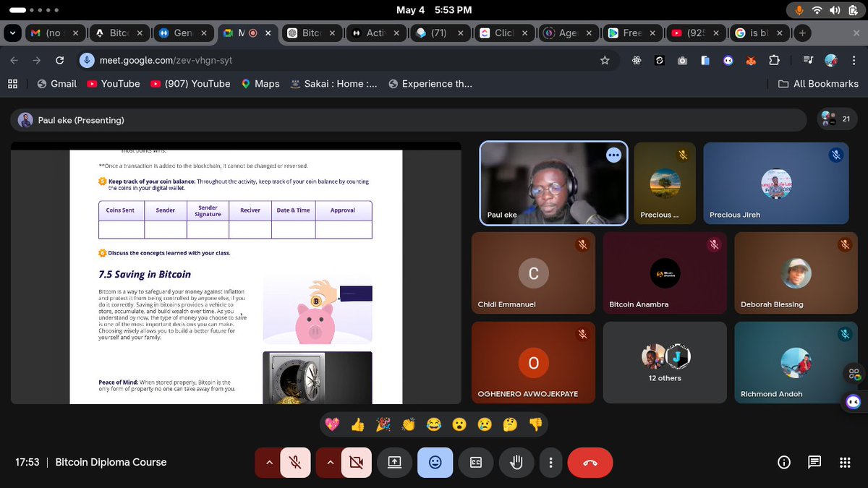Open the (907) YouTube bookmark

click(190, 84)
